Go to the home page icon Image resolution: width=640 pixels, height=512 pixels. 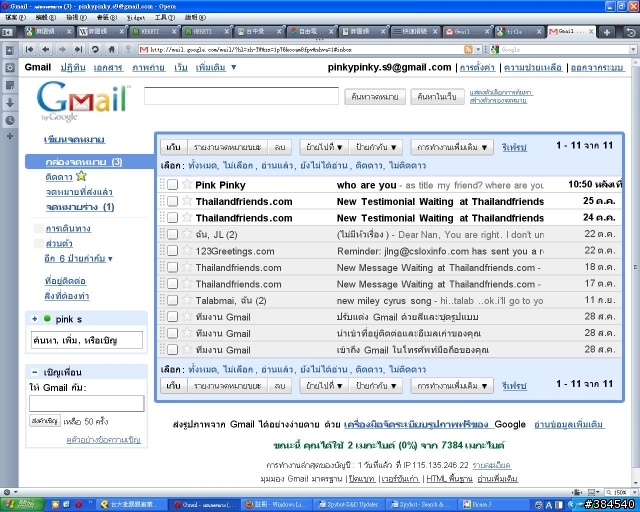pyautogui.click(x=111, y=49)
